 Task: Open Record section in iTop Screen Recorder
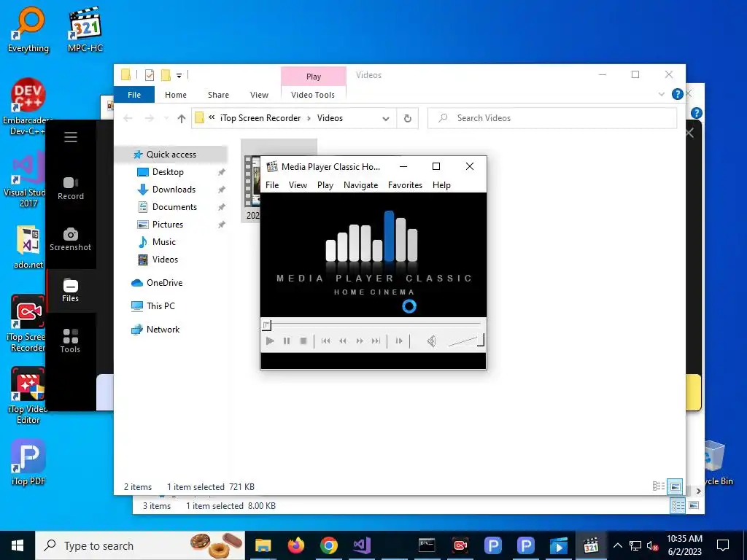71,189
